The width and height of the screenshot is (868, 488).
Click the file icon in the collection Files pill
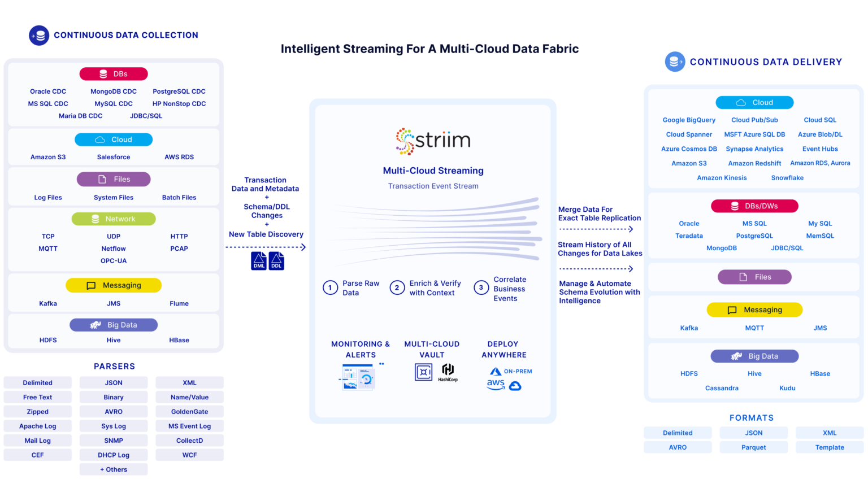point(102,179)
